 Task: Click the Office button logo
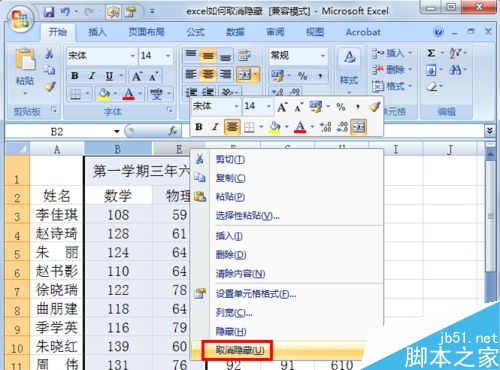click(21, 18)
